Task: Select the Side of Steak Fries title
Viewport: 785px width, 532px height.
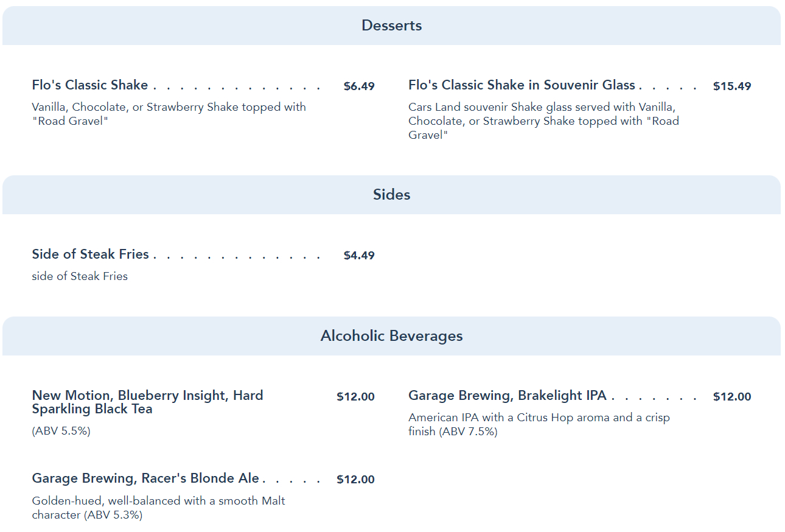Action: tap(90, 254)
